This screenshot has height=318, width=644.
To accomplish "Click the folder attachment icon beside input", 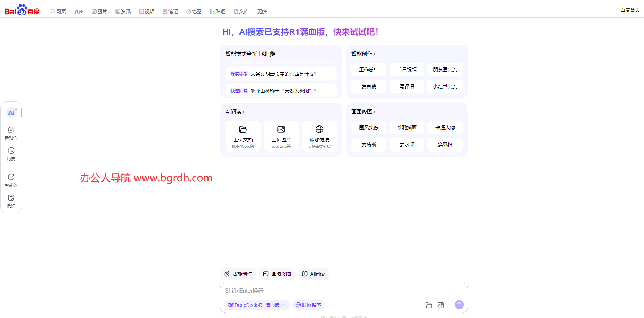I will coord(429,305).
